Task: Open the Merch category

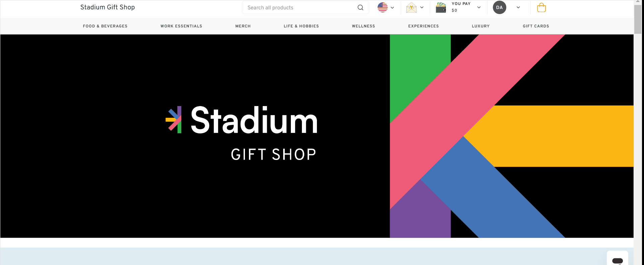Action: 243,26
